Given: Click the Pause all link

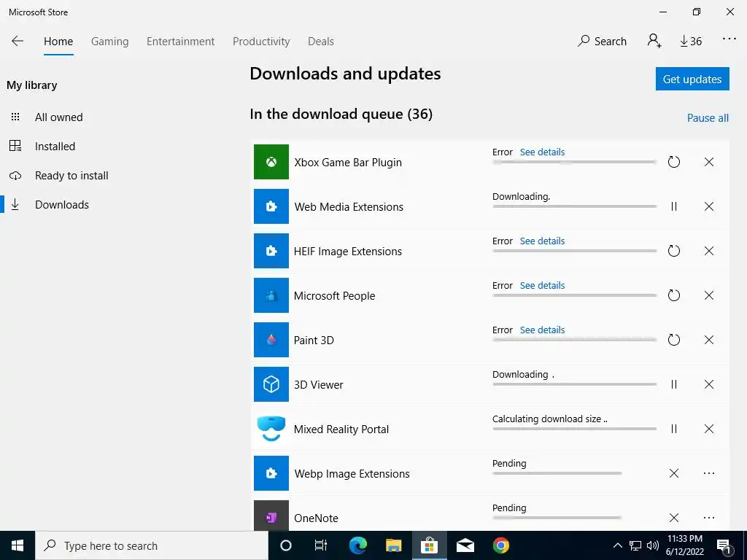Looking at the screenshot, I should pyautogui.click(x=708, y=117).
